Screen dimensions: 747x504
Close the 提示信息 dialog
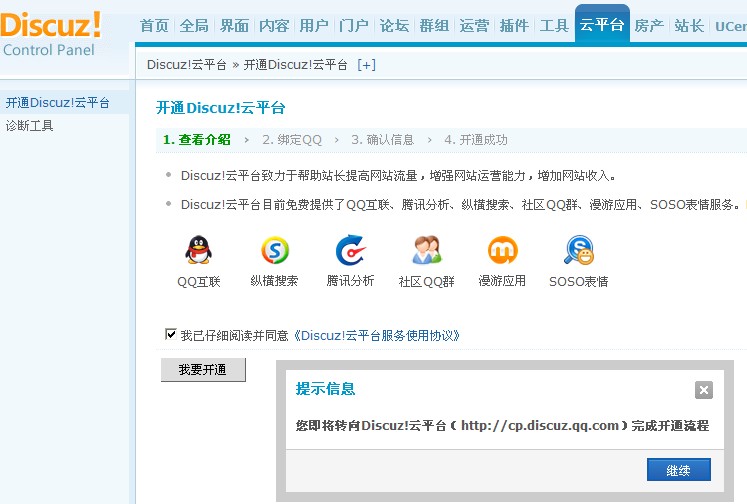coord(704,390)
